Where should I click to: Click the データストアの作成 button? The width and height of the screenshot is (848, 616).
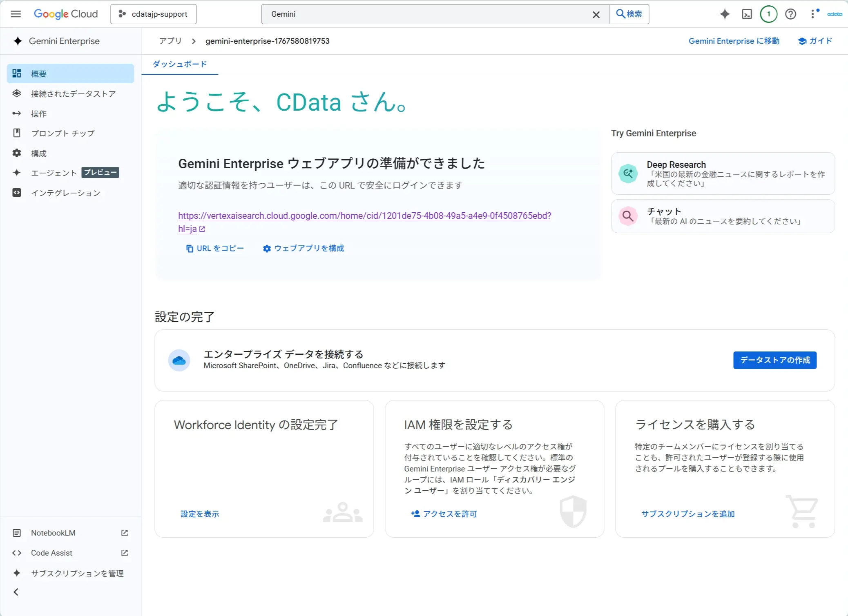[774, 360]
